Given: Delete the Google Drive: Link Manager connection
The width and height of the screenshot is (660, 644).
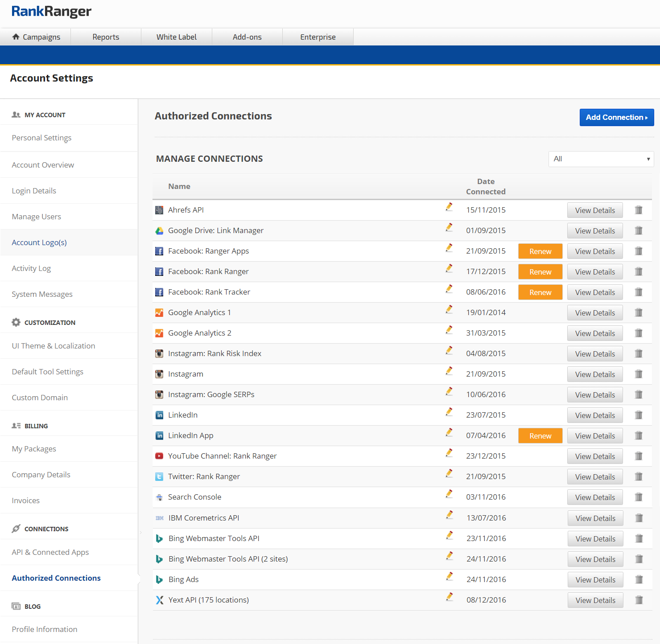Looking at the screenshot, I should 639,230.
